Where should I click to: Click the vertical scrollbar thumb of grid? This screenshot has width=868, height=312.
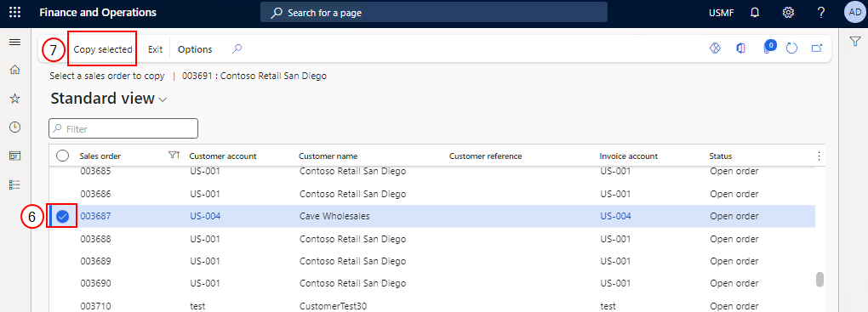point(819,280)
